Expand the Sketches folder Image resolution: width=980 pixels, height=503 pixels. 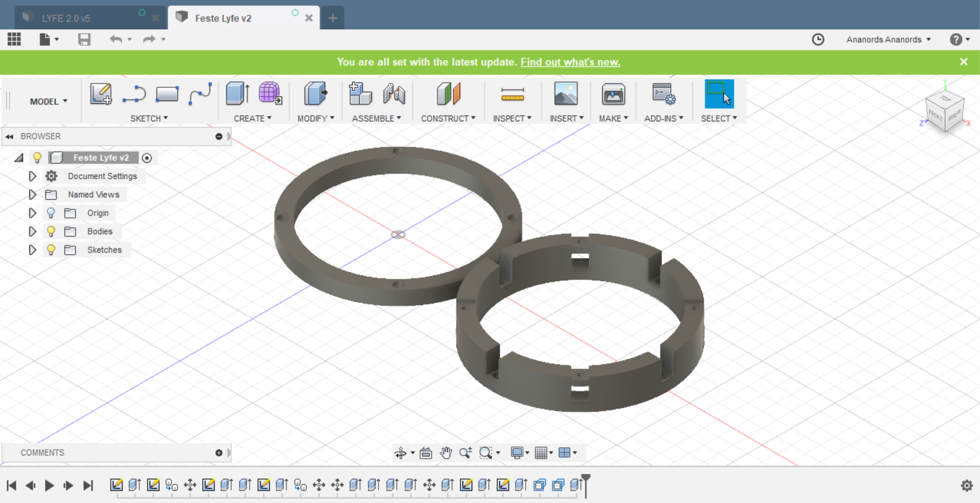(32, 250)
